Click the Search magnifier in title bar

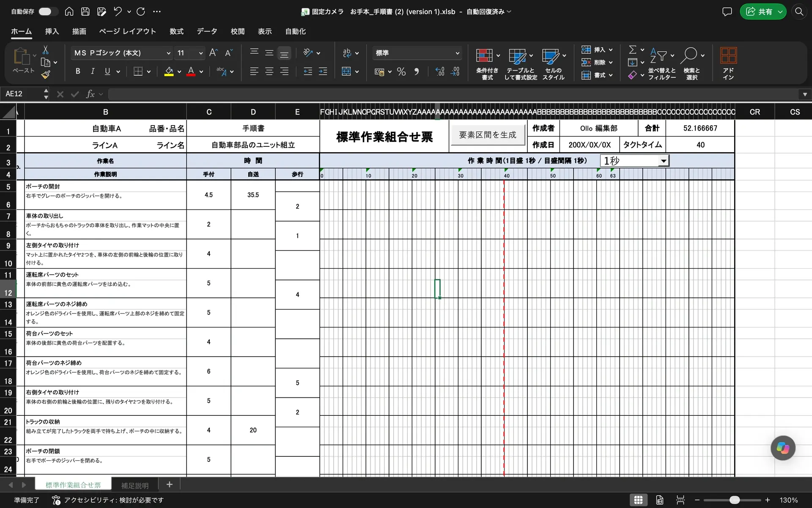799,11
